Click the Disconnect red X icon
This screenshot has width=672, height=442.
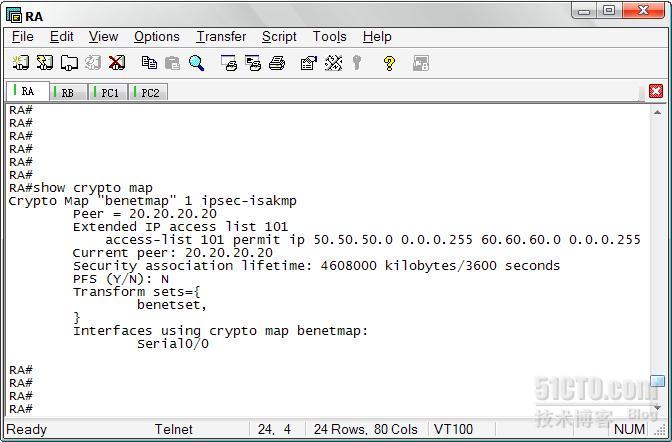pos(117,63)
